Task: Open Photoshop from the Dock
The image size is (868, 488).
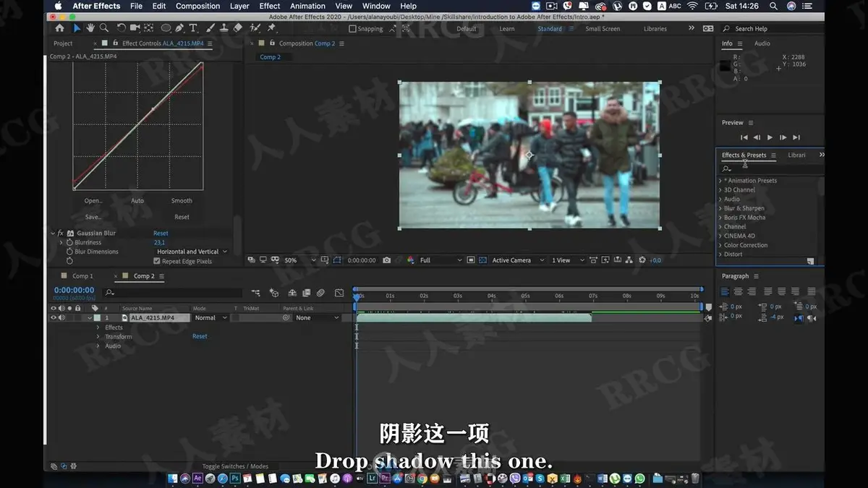Action: [235, 479]
